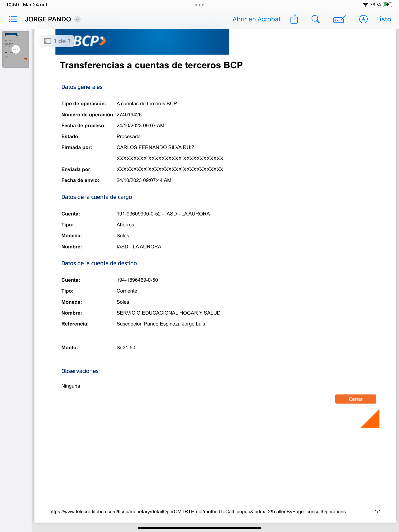Expand the JORGE PANDO title dropdown
399x532 pixels.
point(77,19)
